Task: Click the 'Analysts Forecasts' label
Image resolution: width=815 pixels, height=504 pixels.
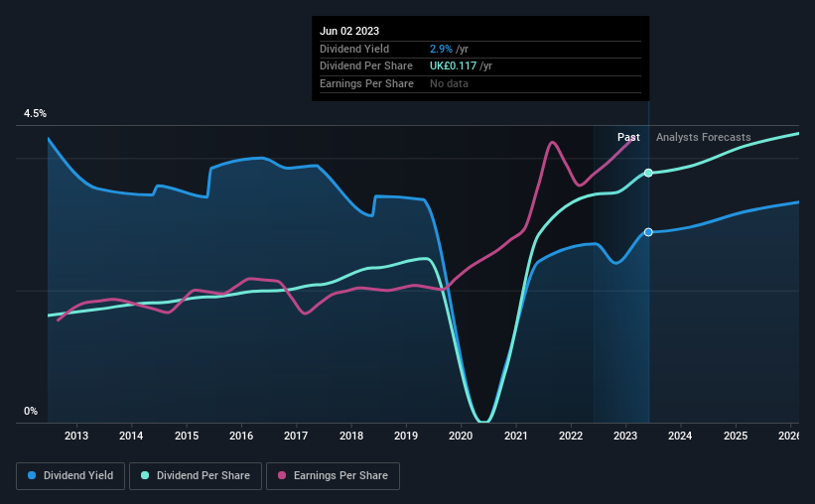Action: (703, 137)
